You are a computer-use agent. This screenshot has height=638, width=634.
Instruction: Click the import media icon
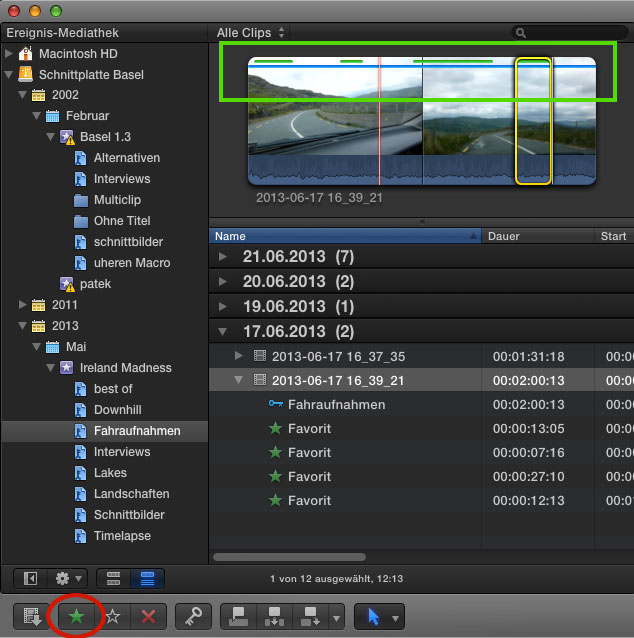click(x=32, y=616)
